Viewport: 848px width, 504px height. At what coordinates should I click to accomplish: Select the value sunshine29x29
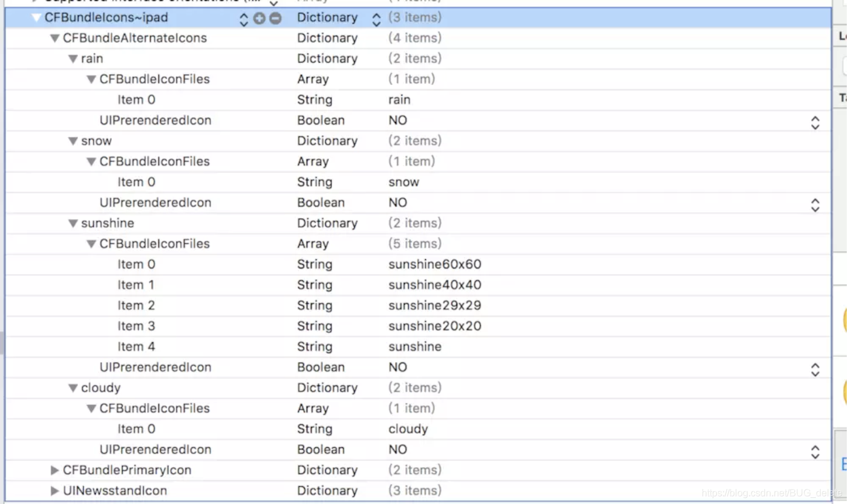tap(435, 305)
